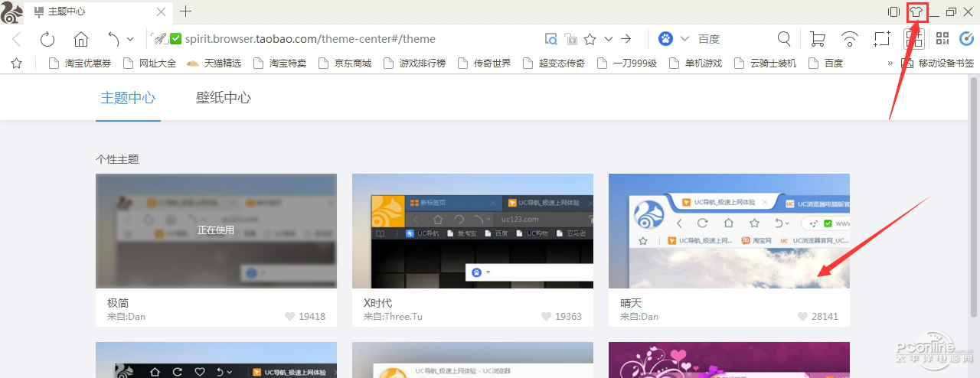Open a new tab with plus button
Screen dimensions: 980x378
tap(185, 11)
